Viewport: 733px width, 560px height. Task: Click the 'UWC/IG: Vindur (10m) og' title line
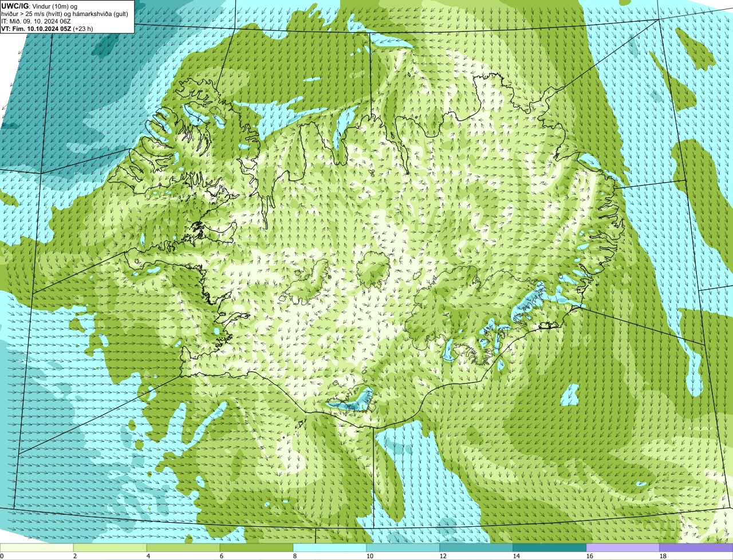(39, 6)
